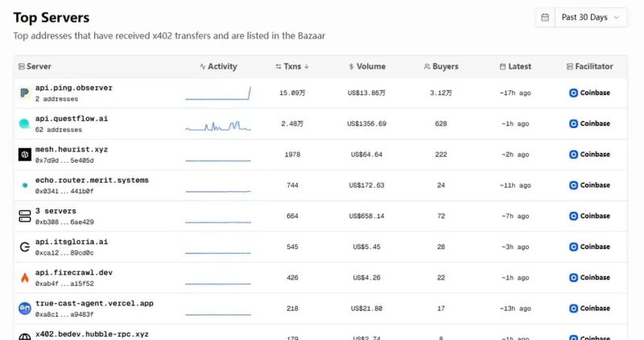
Task: Click the api.questflow.ai teal logo icon
Action: click(25, 123)
